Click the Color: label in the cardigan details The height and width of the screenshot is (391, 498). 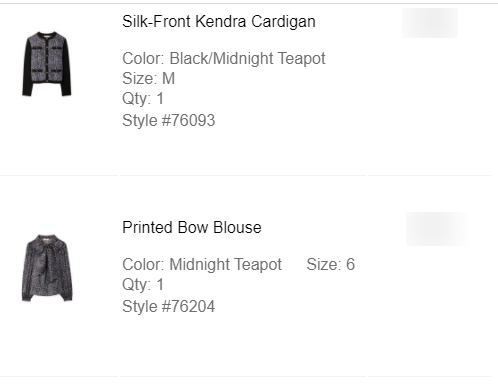tap(143, 58)
